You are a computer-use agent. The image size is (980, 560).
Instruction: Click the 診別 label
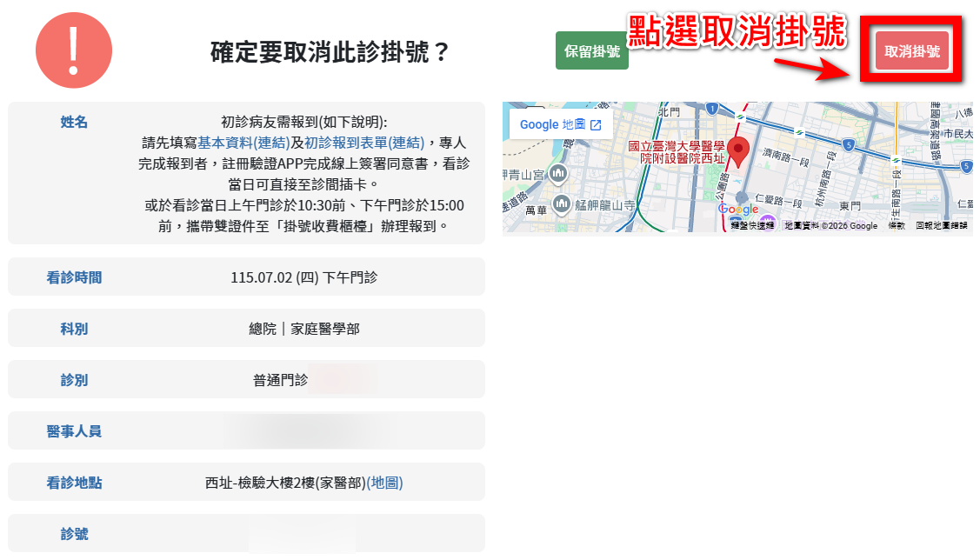(x=74, y=380)
